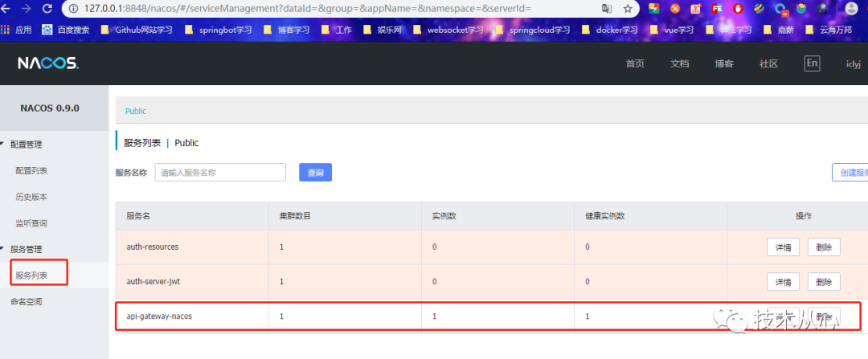The image size is (868, 359).
Task: Open 文档 in the top navigation
Action: (680, 63)
